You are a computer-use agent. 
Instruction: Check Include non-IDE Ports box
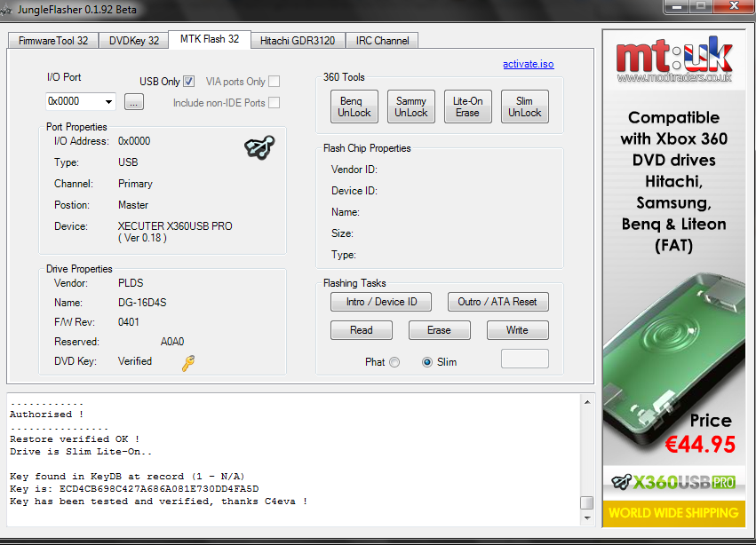(x=274, y=103)
